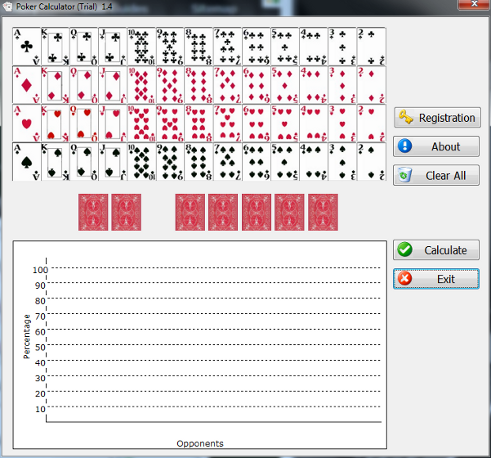
Task: Pick the 5 of Spades card
Action: [285, 162]
